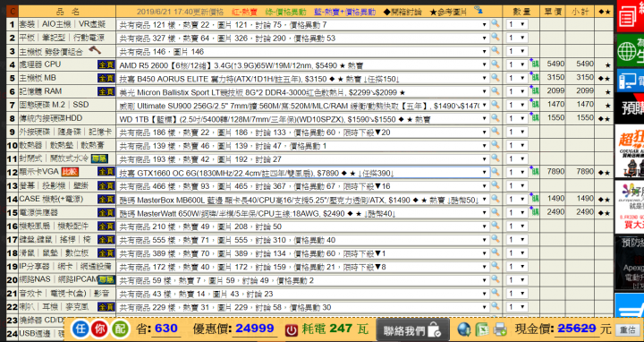The height and width of the screenshot is (342, 644).
Task: Click the chat people icon in the header row
Action: pyautogui.click(x=479, y=10)
